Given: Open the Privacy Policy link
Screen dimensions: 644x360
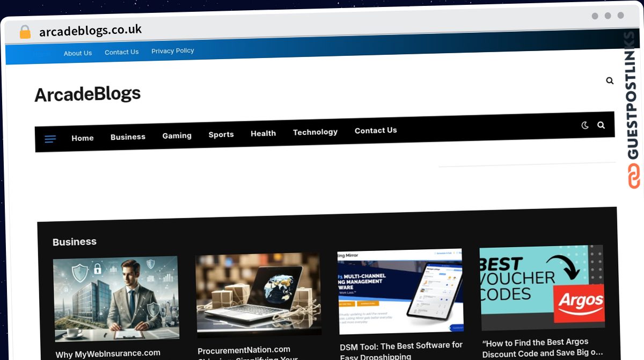Looking at the screenshot, I should tap(173, 51).
